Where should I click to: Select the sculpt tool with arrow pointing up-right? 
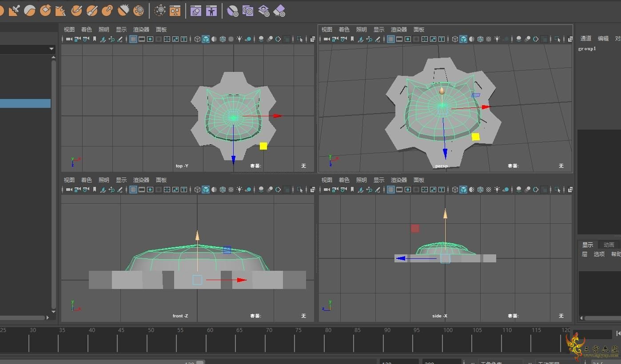[x=107, y=10]
